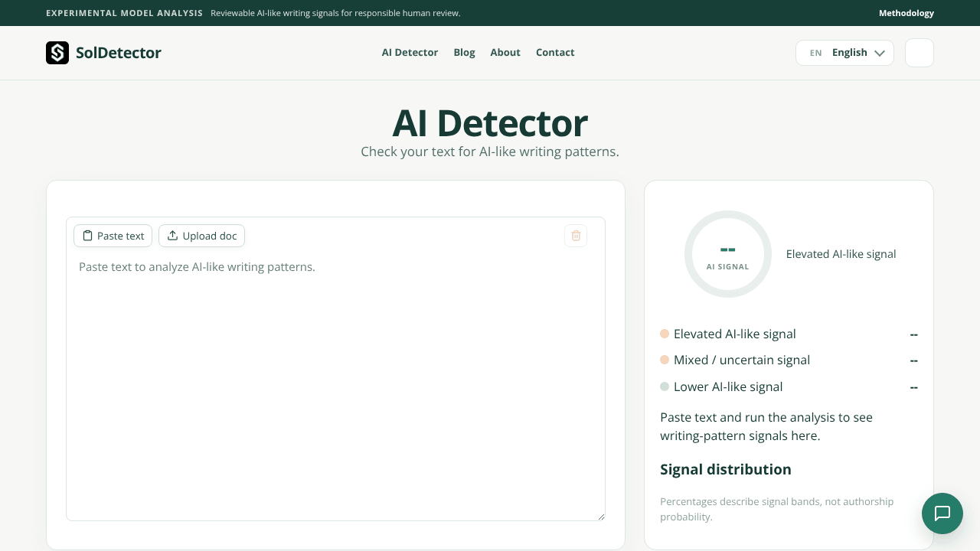Image resolution: width=980 pixels, height=551 pixels.
Task: Clear text with the trash icon
Action: tap(576, 236)
